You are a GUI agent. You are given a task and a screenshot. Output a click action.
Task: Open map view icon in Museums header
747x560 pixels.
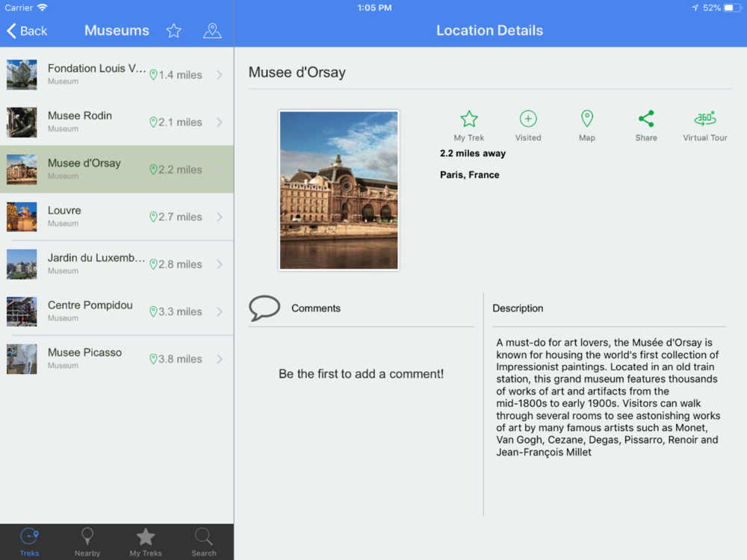point(212,31)
